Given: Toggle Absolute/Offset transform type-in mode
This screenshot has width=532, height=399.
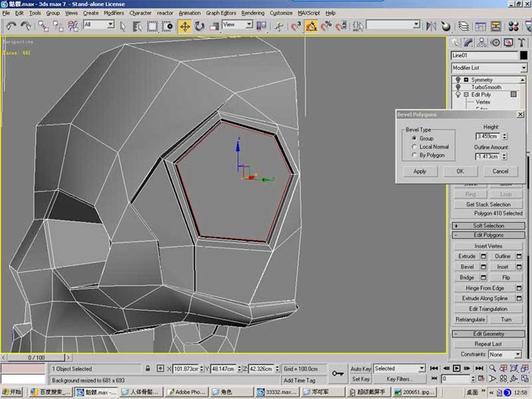Looking at the screenshot, I should point(160,369).
